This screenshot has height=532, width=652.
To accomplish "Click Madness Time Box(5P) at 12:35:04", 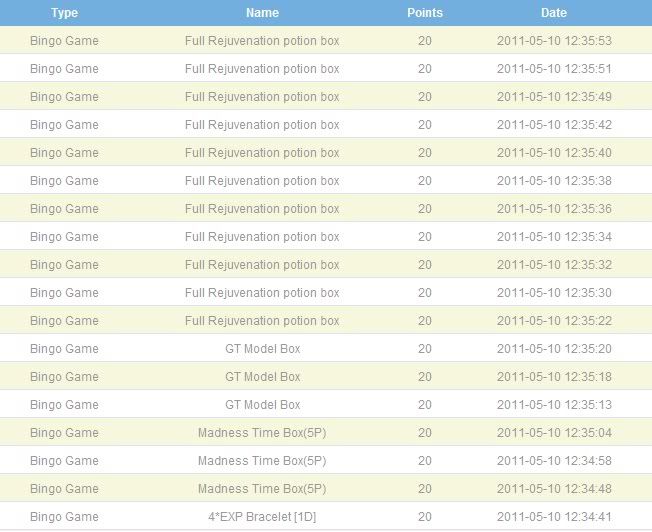I will point(262,433).
